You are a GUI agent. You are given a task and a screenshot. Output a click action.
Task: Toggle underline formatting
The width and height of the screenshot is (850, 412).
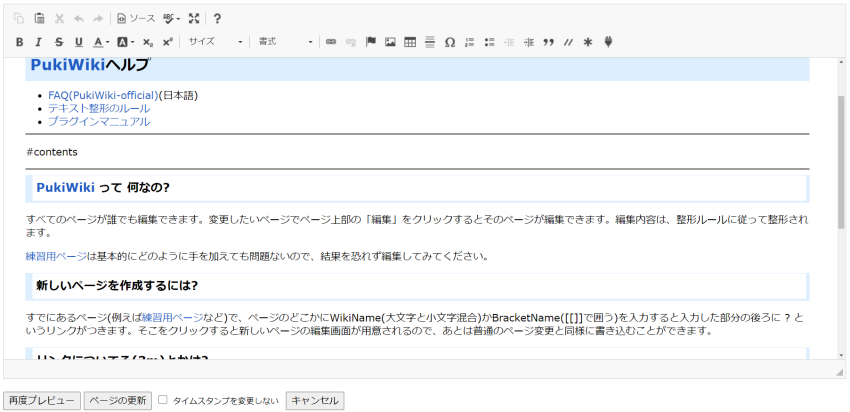[78, 42]
